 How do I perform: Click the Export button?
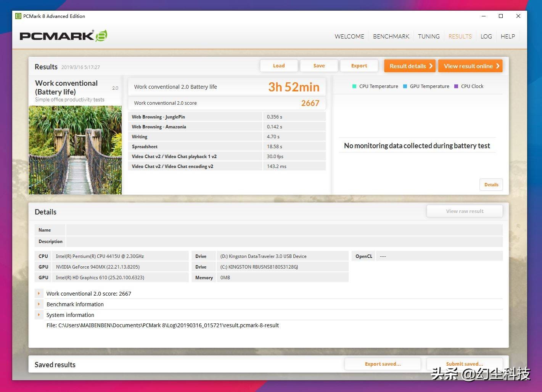click(x=359, y=66)
